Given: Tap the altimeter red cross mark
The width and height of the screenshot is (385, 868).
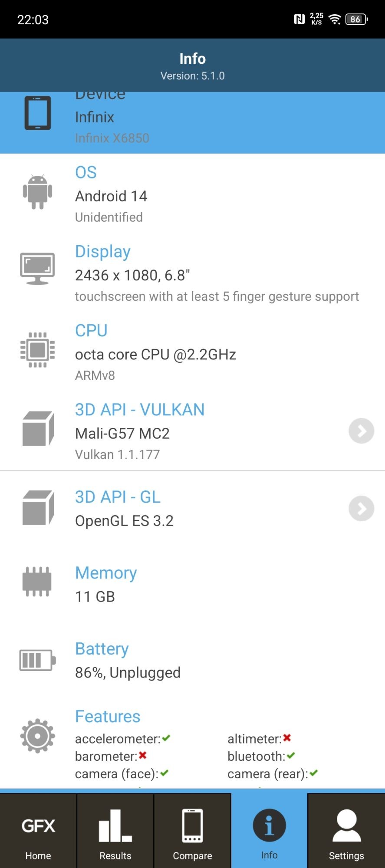Looking at the screenshot, I should [x=287, y=738].
